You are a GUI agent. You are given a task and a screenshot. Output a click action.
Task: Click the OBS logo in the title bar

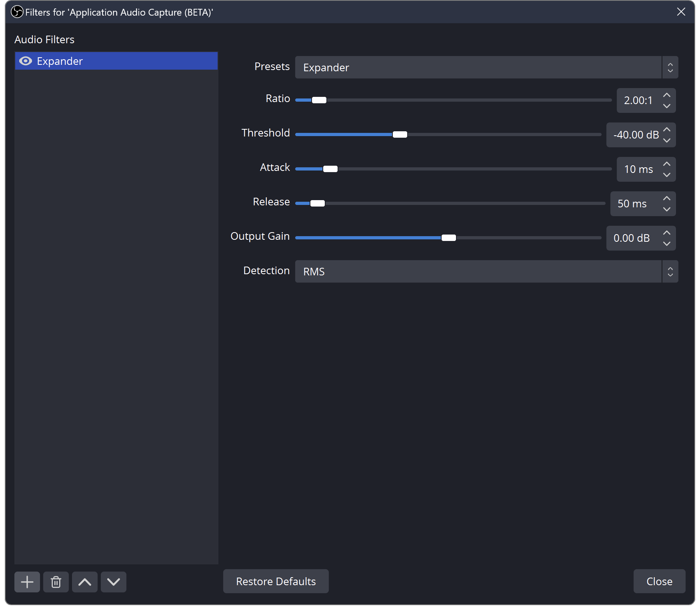pyautogui.click(x=17, y=12)
